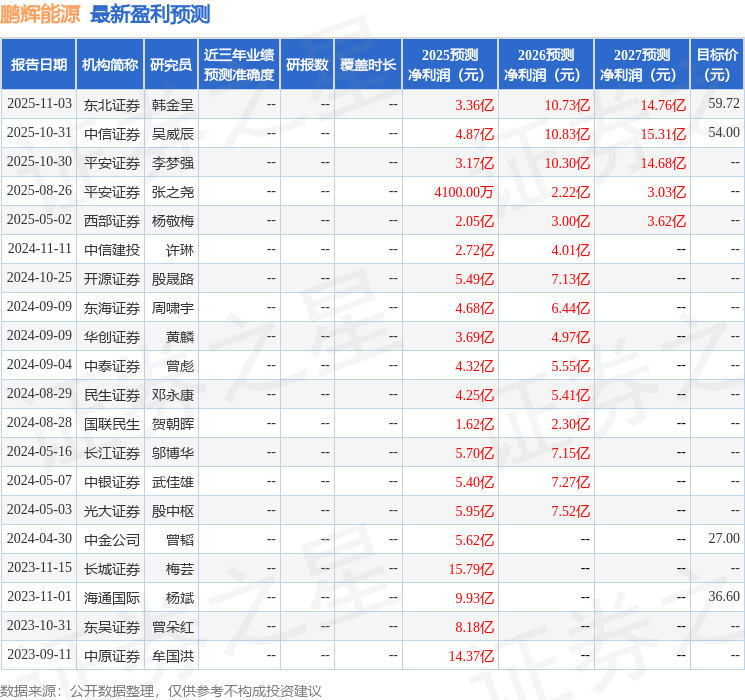Click analyst name 张之尧
This screenshot has height=700, width=745.
pos(173,192)
